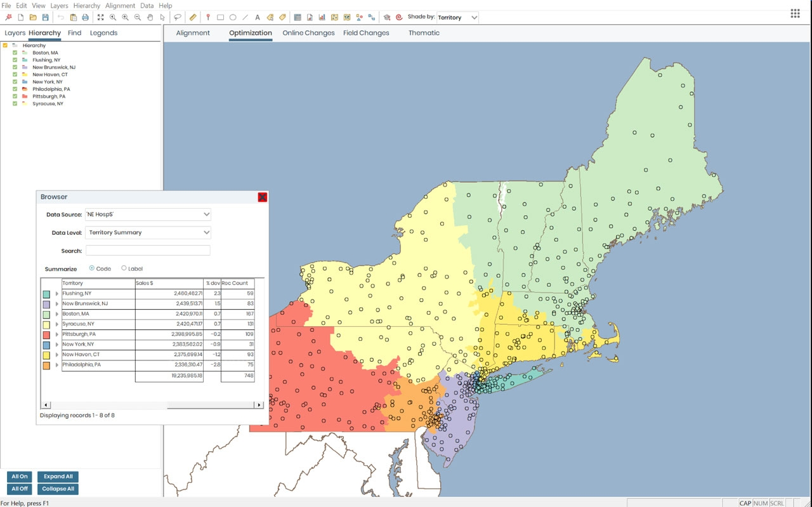Open the apps grid icon at top right
This screenshot has height=507, width=812.
795,13
